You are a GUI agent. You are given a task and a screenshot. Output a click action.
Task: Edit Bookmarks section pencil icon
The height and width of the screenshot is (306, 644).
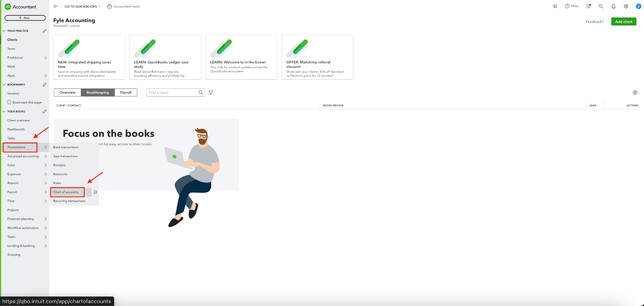tap(45, 85)
